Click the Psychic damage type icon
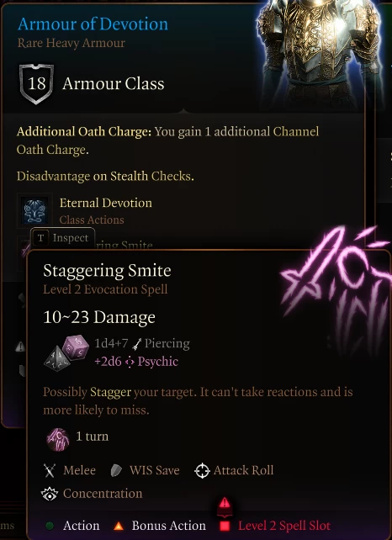The height and width of the screenshot is (540, 392). click(130, 362)
